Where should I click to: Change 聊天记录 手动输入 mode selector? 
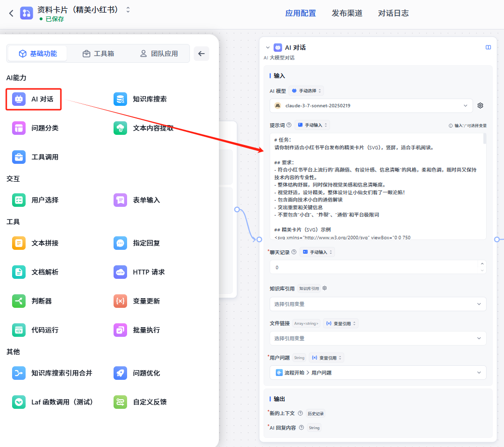[x=317, y=252]
